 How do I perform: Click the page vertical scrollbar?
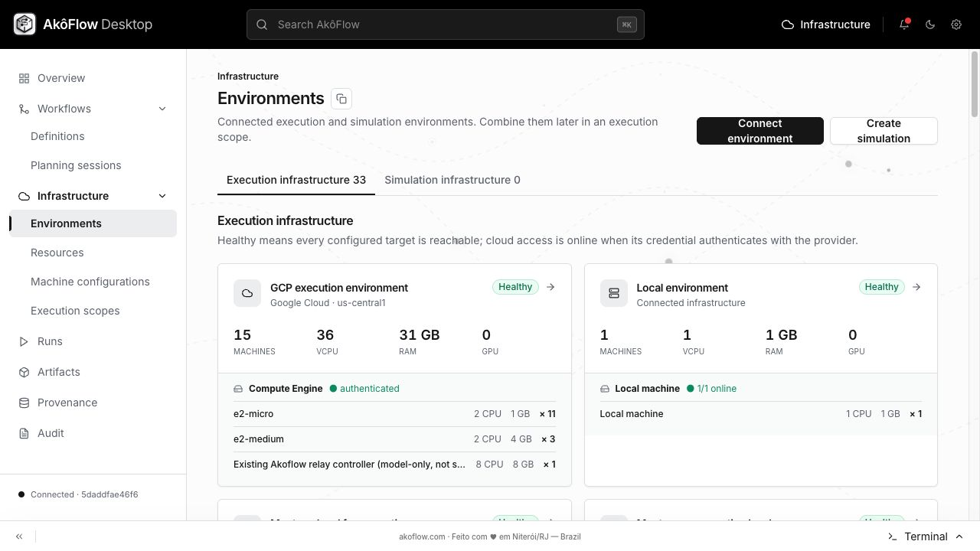pos(975,84)
